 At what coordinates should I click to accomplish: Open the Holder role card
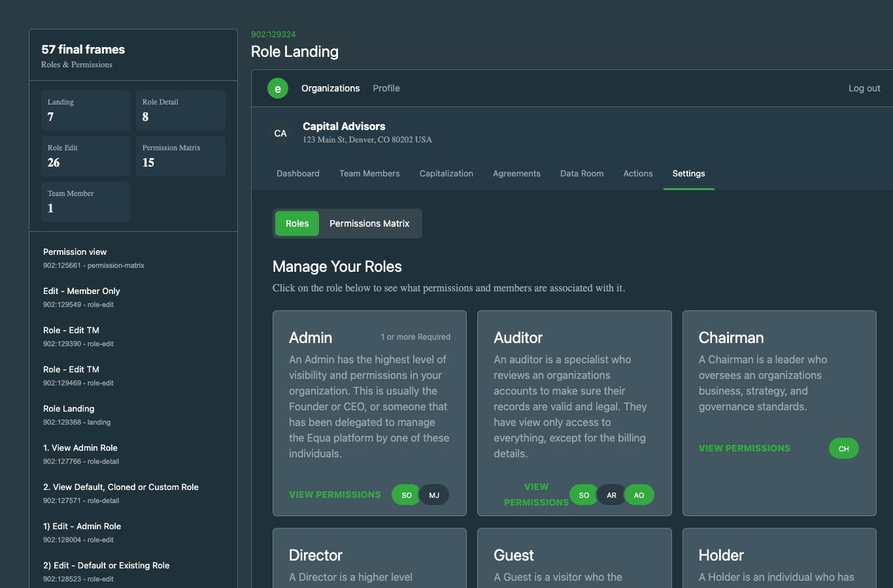click(x=779, y=559)
